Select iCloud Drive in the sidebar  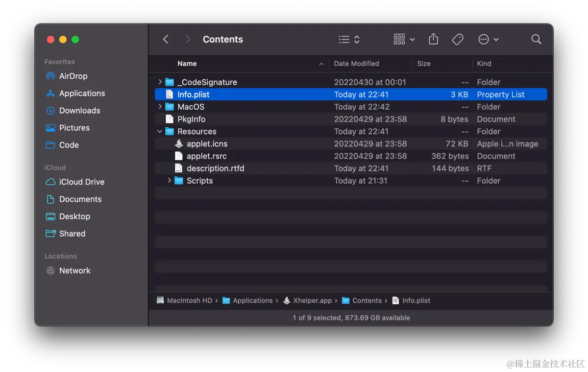(80, 182)
